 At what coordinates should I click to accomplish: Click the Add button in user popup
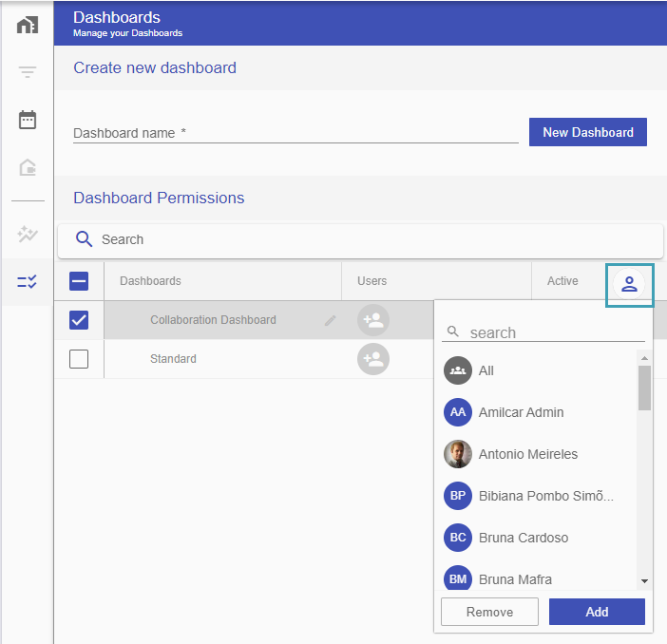(597, 612)
